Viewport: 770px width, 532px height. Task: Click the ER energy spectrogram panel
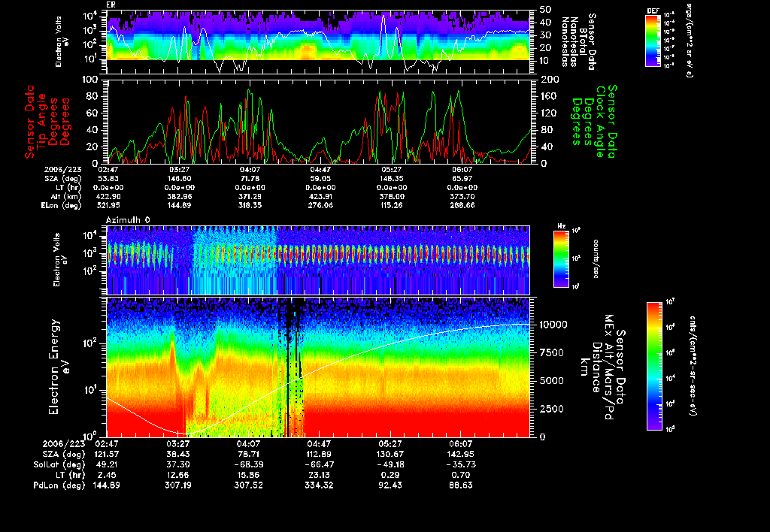pyautogui.click(x=318, y=42)
